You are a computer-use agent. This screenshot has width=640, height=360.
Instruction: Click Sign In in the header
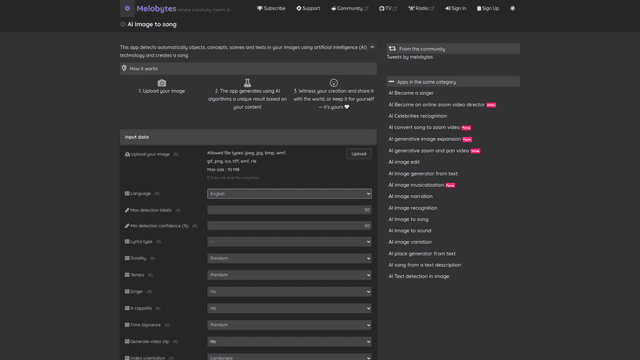coord(456,8)
